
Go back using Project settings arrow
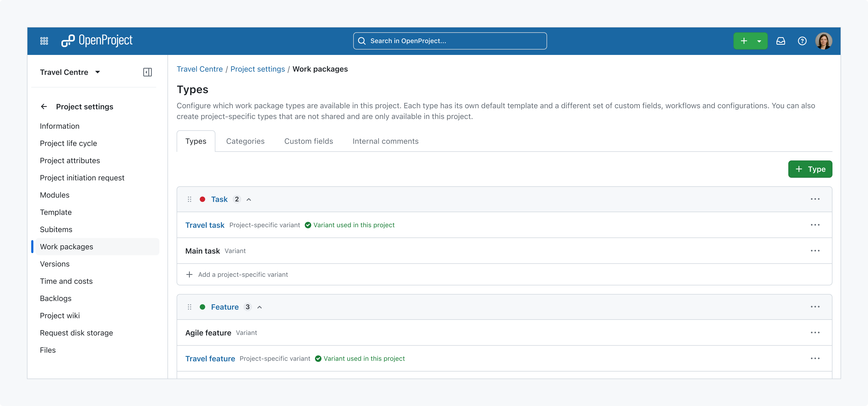coord(44,106)
